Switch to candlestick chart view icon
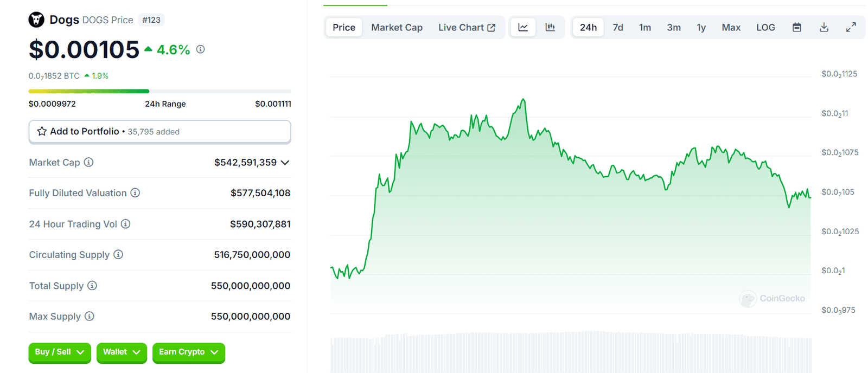This screenshot has height=373, width=868. click(x=550, y=27)
